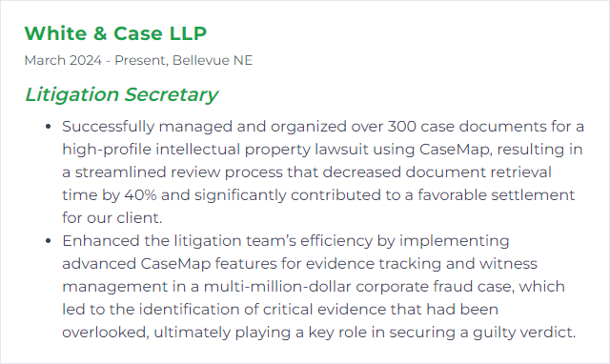Click the first bullet point marker
Screen dimensions: 610x364
click(49, 127)
